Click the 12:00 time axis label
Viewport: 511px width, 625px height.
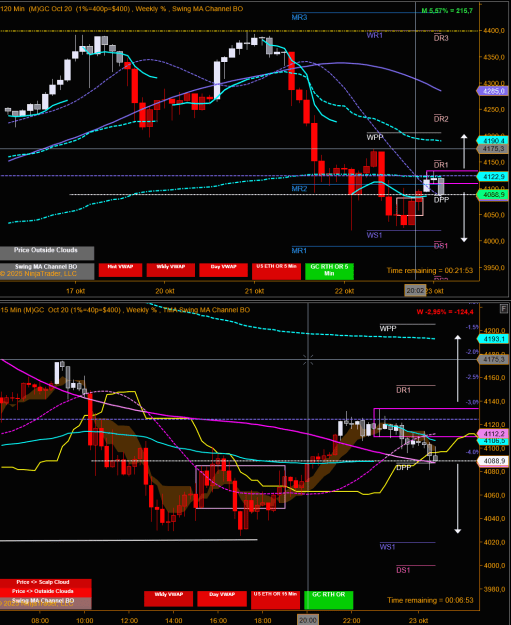point(129,620)
